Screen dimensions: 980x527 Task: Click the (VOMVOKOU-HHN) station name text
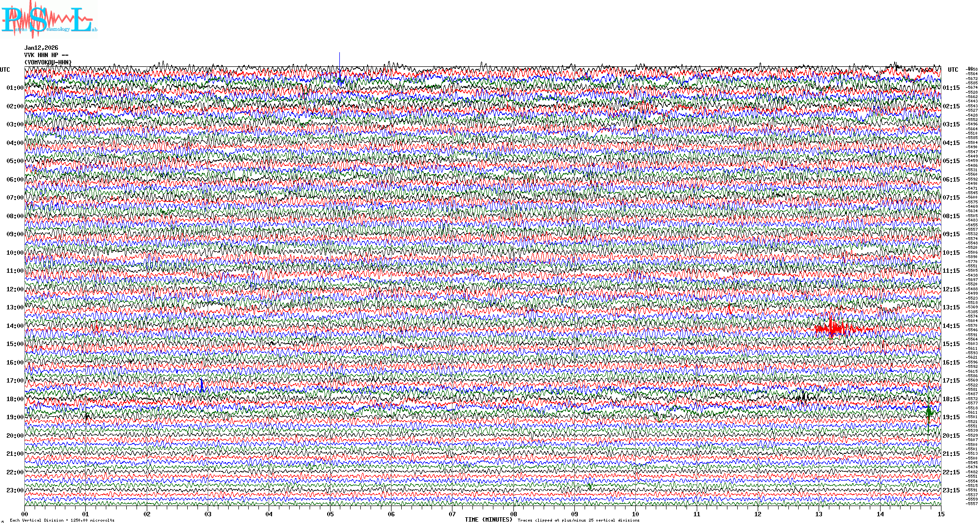pos(48,62)
